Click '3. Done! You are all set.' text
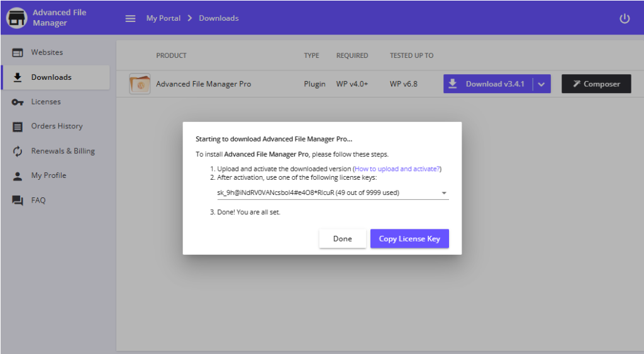This screenshot has width=644, height=354. [x=245, y=213]
